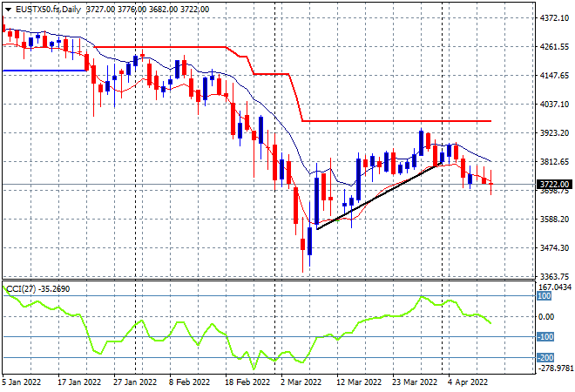Click the CCI 0.00 scale value
The image size is (575, 392).
point(546,316)
